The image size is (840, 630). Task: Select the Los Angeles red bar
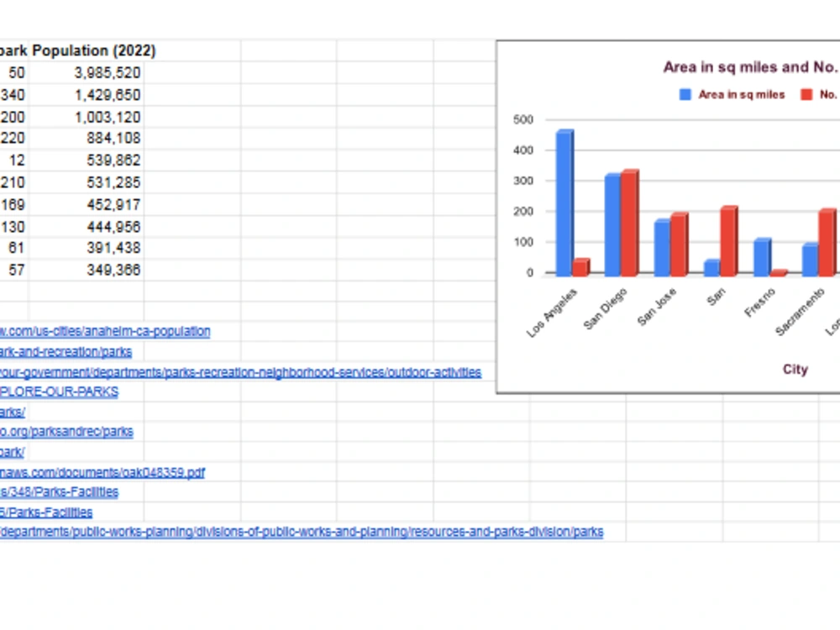[580, 267]
